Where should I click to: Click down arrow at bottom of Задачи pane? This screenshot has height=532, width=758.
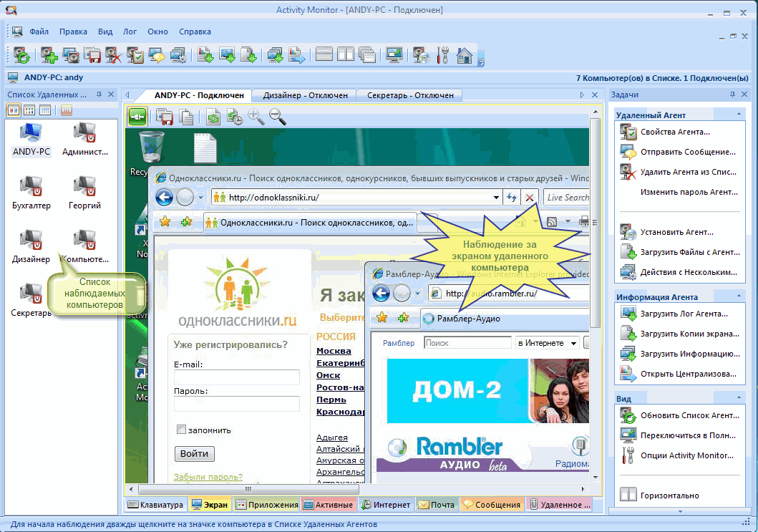680,511
